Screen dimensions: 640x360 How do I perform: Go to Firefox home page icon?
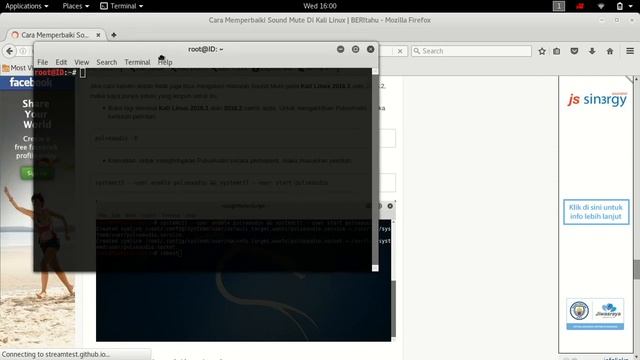[610, 51]
